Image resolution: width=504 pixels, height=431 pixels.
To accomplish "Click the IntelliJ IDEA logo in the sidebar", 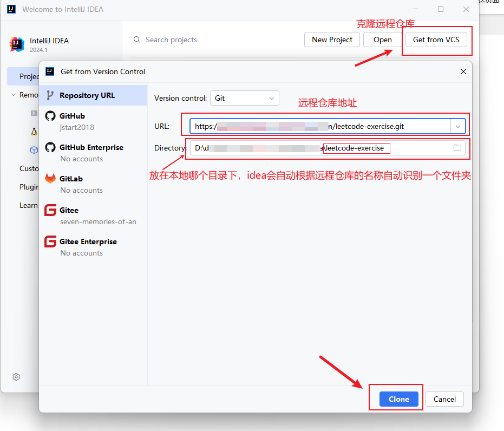I will point(17,44).
